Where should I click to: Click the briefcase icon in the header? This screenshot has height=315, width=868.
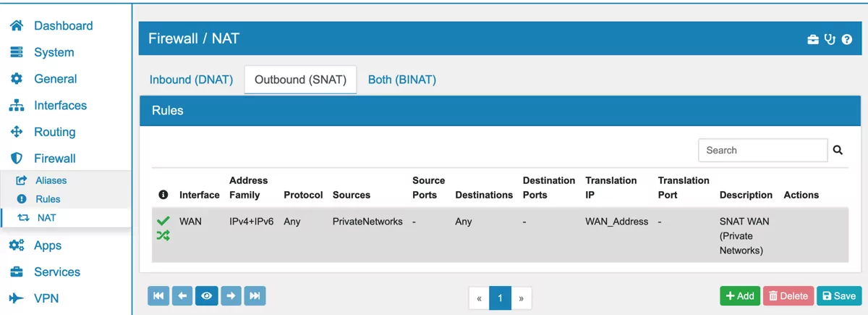coord(813,39)
